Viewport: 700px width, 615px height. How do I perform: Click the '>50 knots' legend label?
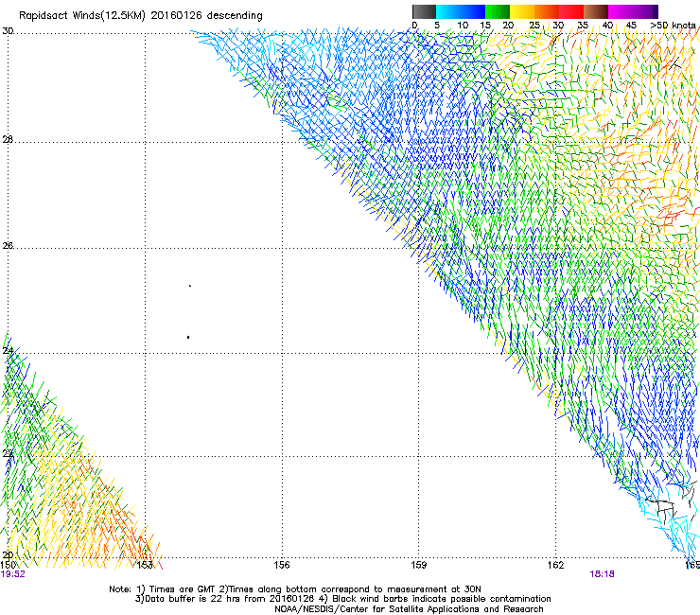coord(673,26)
